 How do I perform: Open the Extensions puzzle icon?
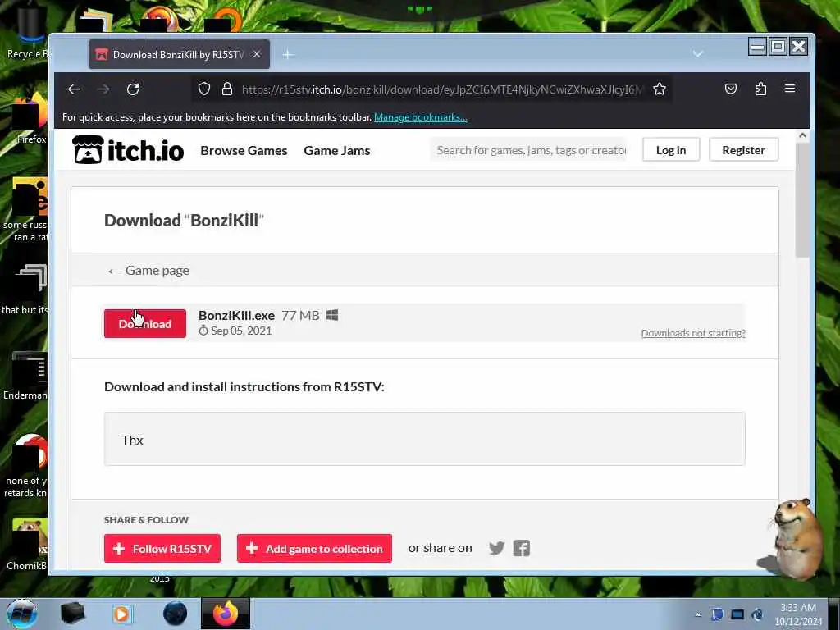pos(760,89)
